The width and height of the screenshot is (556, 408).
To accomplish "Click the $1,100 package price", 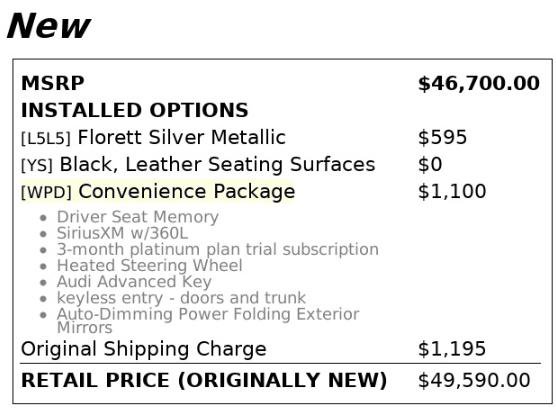I will [452, 192].
